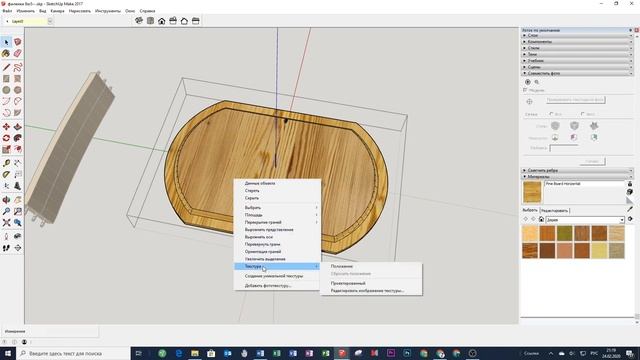This screenshot has width=640, height=360.
Task: Open Microsoft Edge from the taskbar
Action: 178,353
